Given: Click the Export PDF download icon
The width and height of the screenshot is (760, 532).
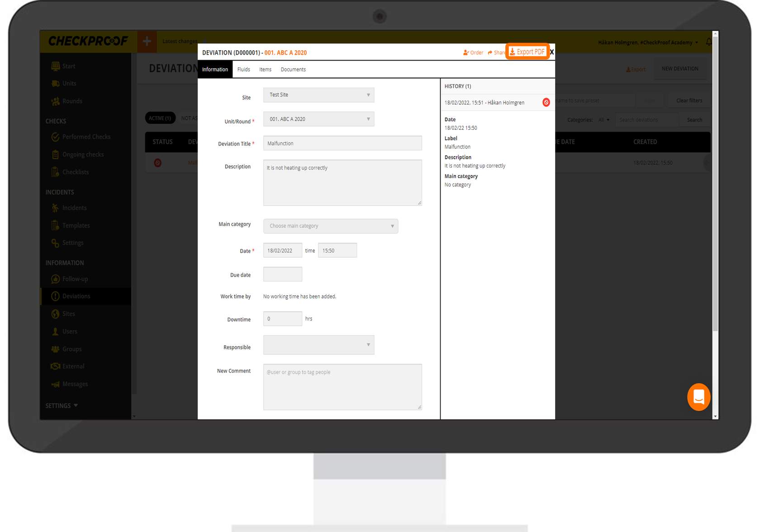Looking at the screenshot, I should [x=513, y=52].
